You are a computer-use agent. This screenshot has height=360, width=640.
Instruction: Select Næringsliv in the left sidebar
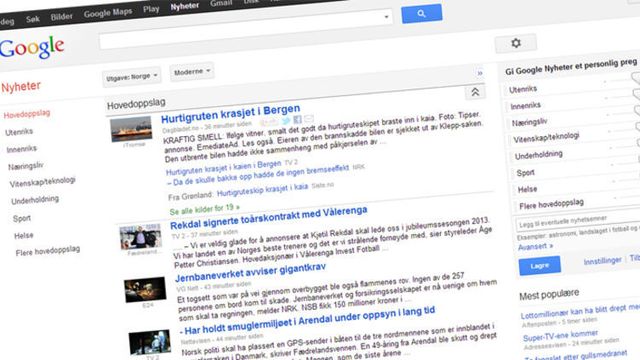[x=26, y=166]
